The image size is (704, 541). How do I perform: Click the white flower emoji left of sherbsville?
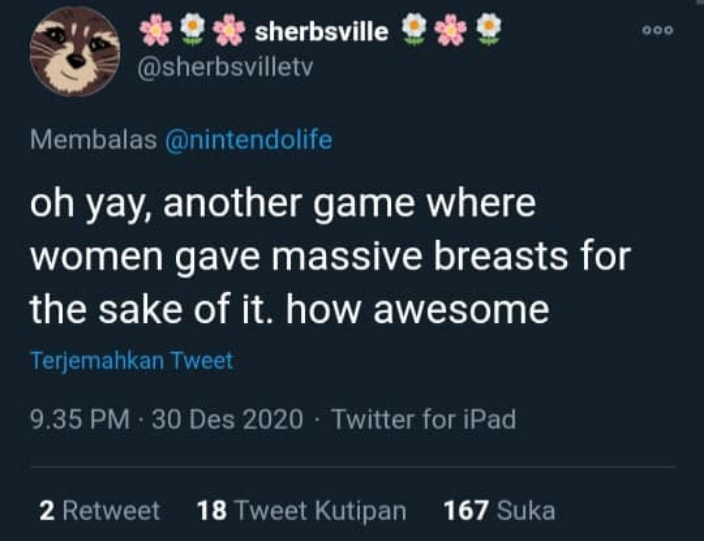tap(191, 31)
